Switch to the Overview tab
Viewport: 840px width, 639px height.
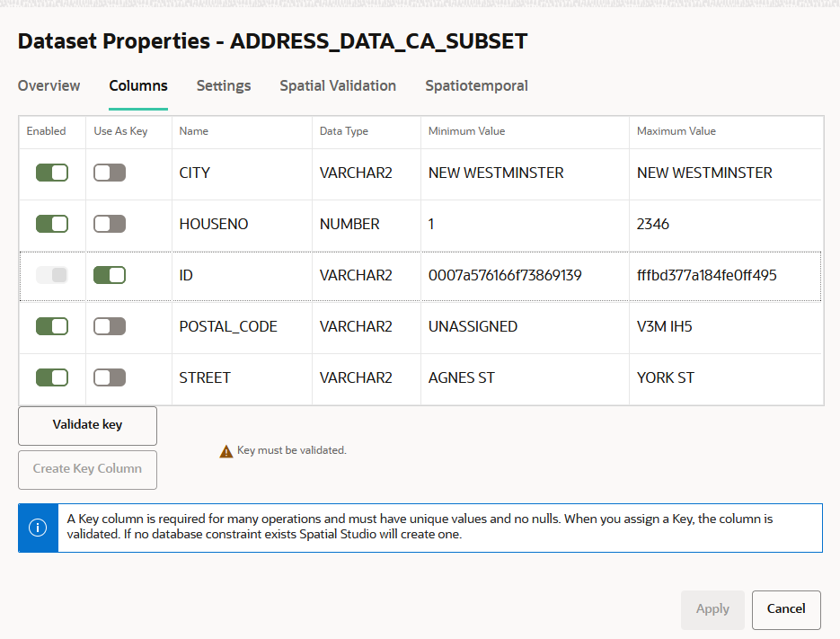point(49,85)
